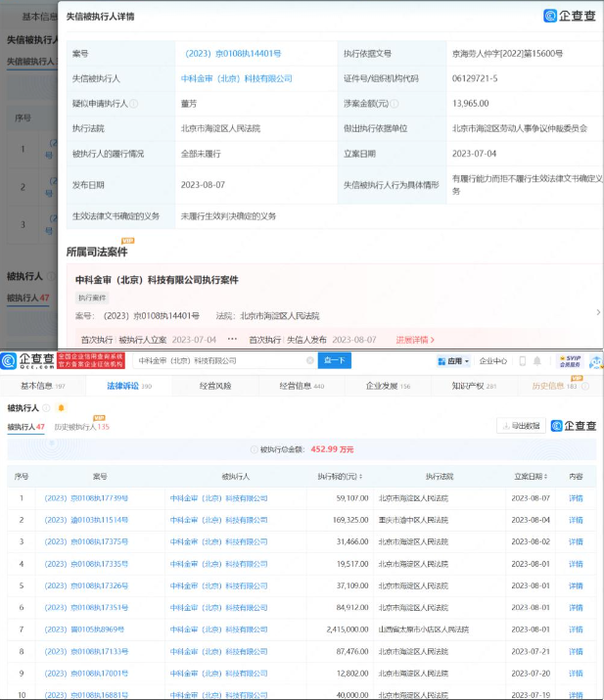Image resolution: width=604 pixels, height=700 pixels.
Task: Open 企业中心 link in header
Action: tap(492, 360)
